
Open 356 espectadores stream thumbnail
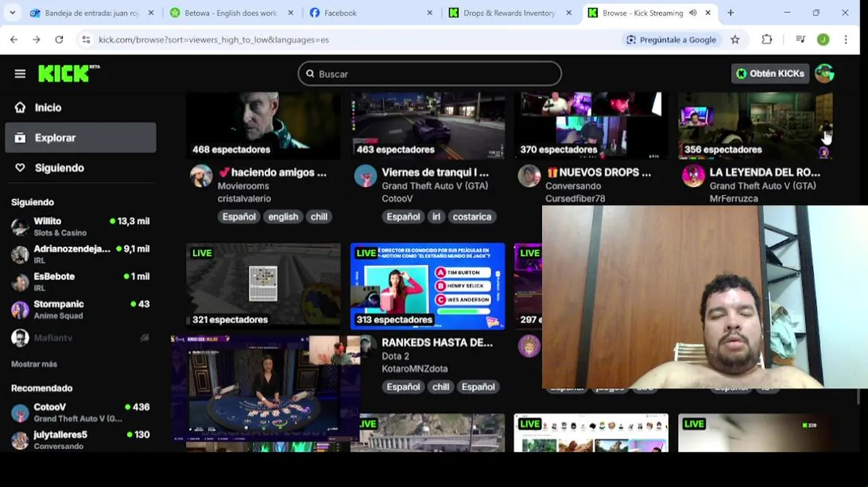tap(755, 126)
